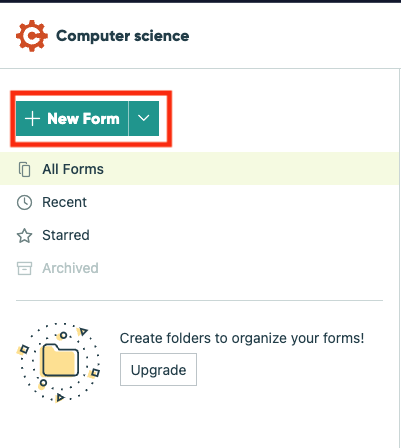This screenshot has height=448, width=401.
Task: Select the Archived label text
Action: pos(70,268)
